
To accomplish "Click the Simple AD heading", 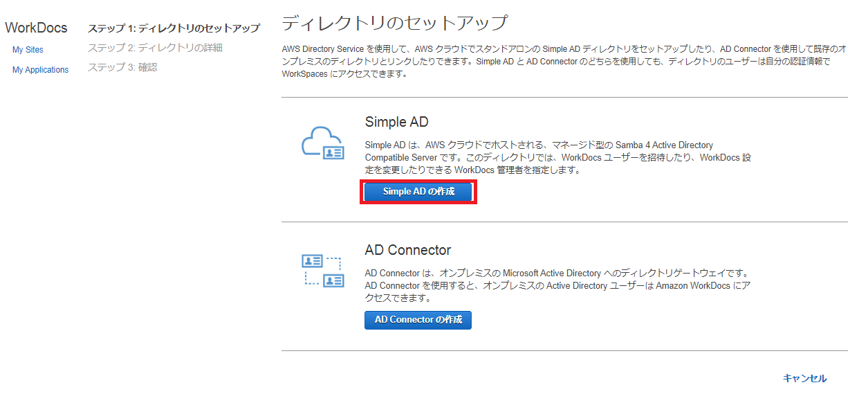I will (x=396, y=123).
